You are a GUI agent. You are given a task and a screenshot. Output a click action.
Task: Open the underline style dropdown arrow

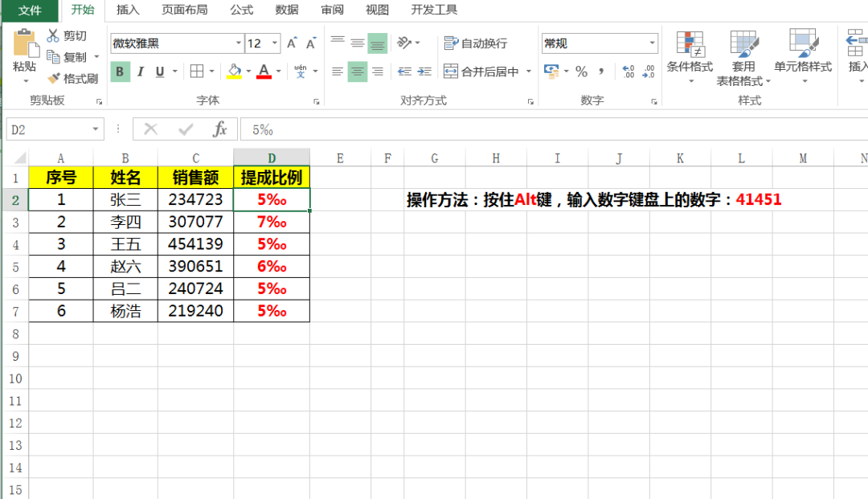pos(175,72)
